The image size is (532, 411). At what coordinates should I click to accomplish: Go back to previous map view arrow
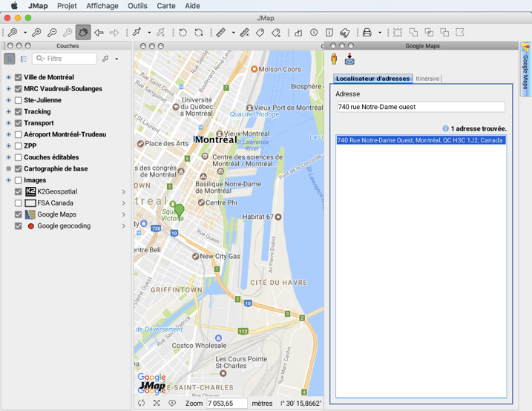pos(99,33)
